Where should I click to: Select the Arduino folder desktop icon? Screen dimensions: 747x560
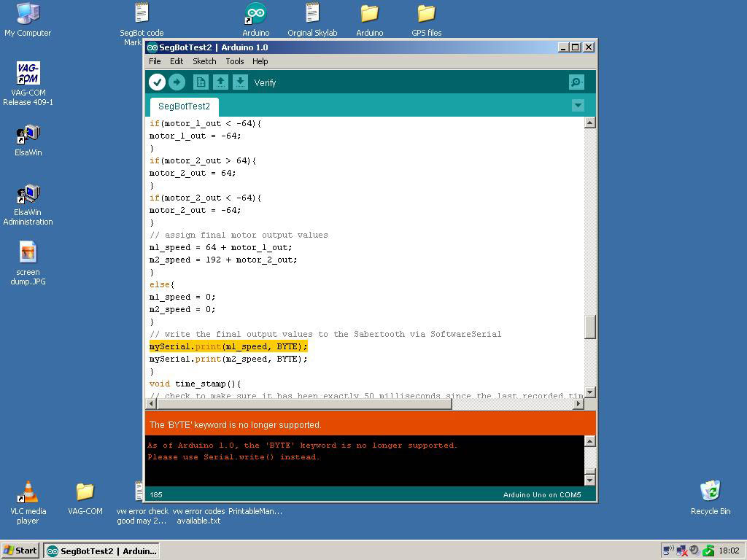click(x=370, y=20)
